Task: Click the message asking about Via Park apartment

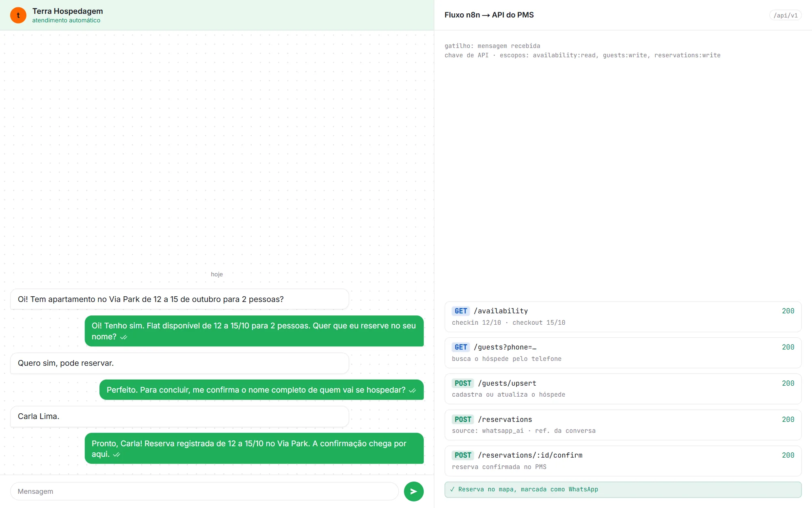Action: click(x=179, y=299)
